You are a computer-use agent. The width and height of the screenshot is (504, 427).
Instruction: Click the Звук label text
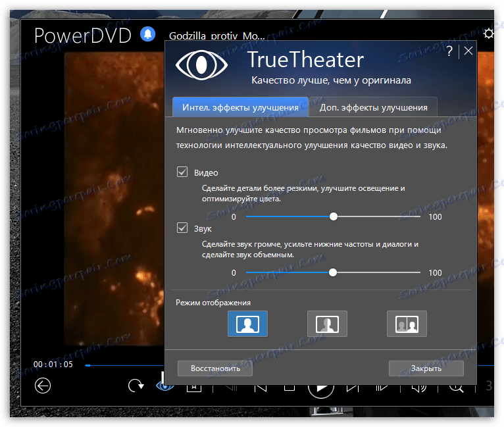click(203, 229)
